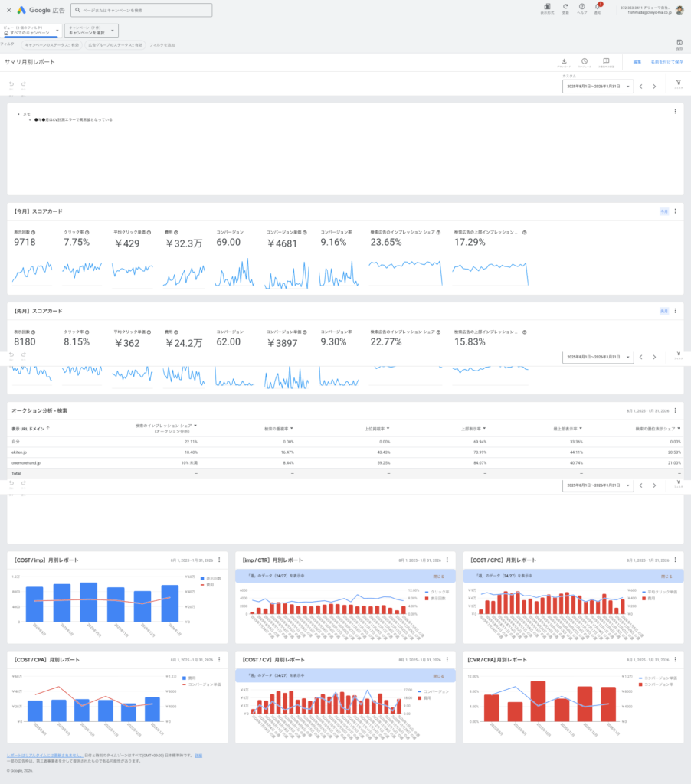Screen dimensions: 691x784
Task: Open three-dot menu of 【今月】スコアカード
Action: (675, 211)
